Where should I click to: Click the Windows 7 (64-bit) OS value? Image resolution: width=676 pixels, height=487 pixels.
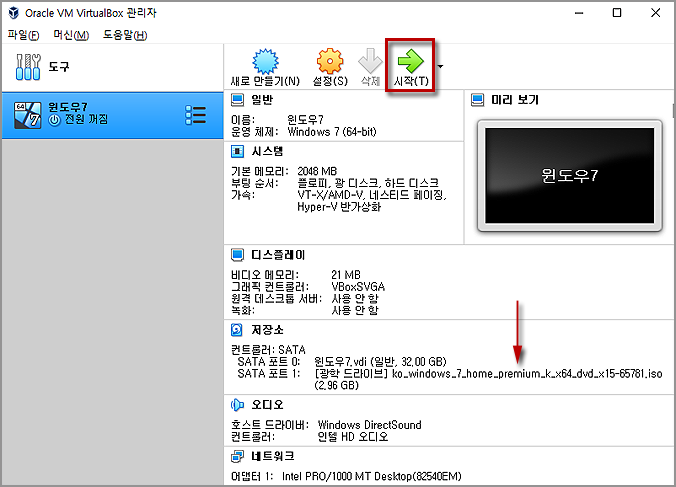pos(332,132)
